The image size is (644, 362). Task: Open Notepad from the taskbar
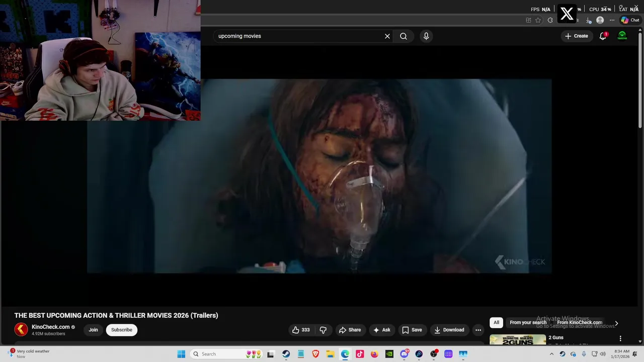301,354
